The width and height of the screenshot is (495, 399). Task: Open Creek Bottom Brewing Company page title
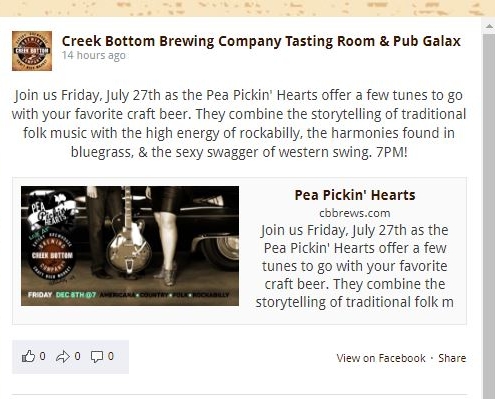[261, 41]
